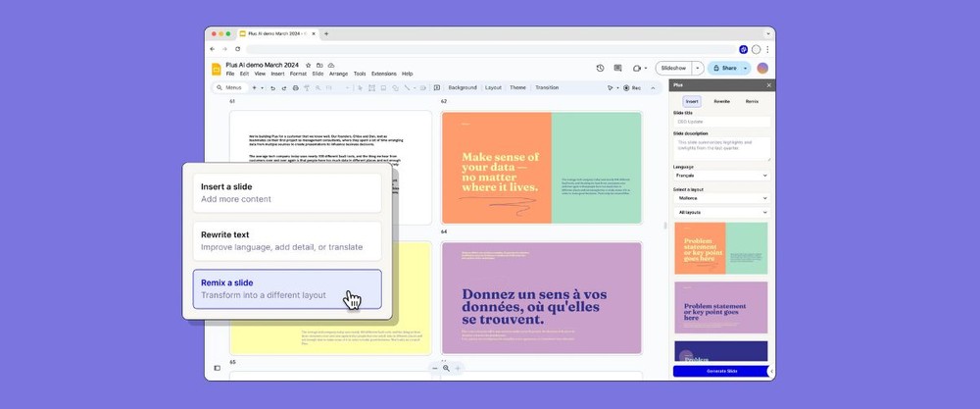Click the print icon in toolbar

[295, 88]
